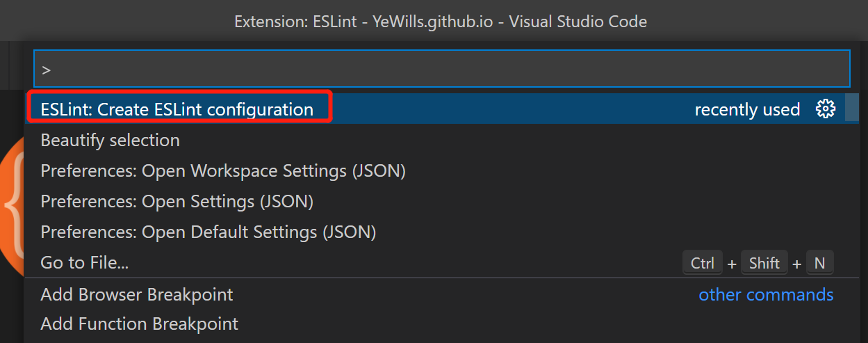The width and height of the screenshot is (868, 343).
Task: Click the "other commands" group label
Action: [766, 295]
